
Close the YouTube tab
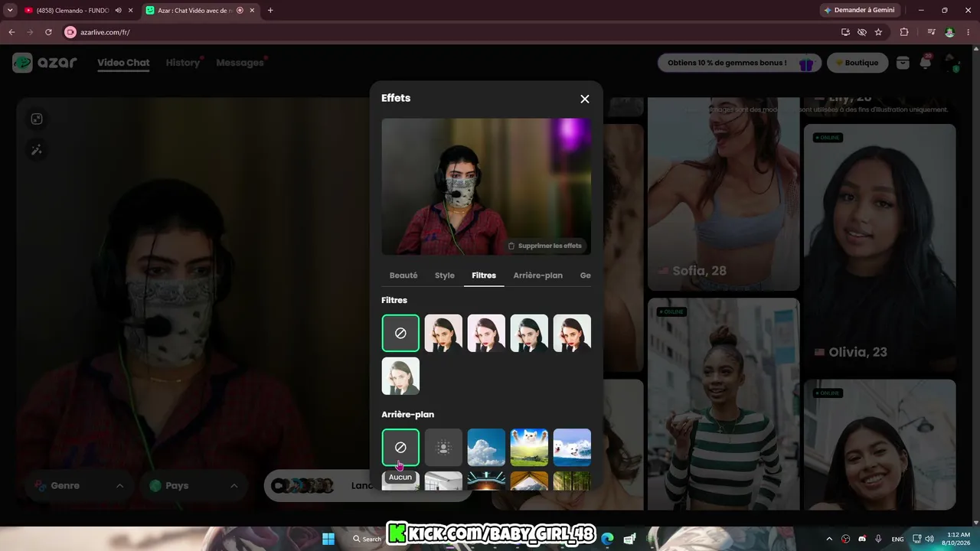(x=131, y=11)
